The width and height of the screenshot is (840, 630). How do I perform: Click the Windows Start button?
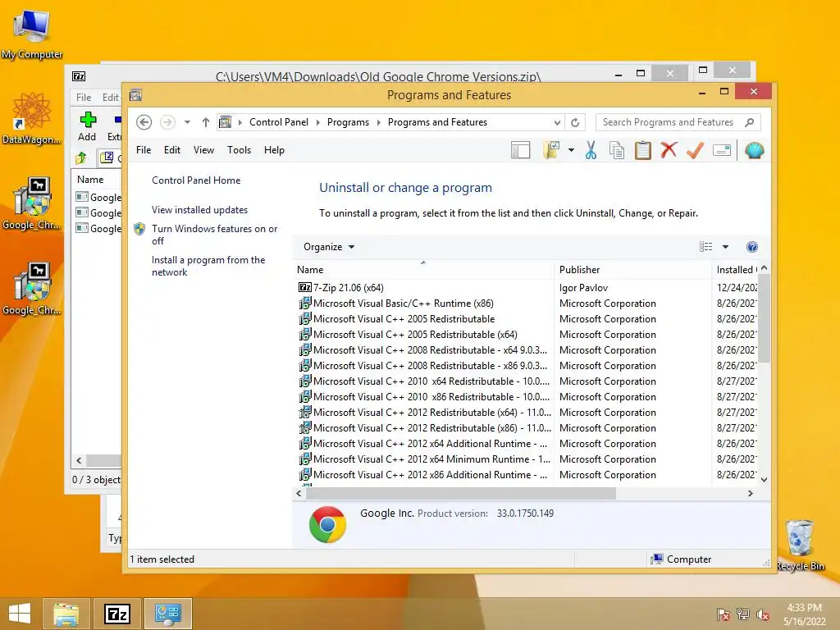click(x=20, y=614)
